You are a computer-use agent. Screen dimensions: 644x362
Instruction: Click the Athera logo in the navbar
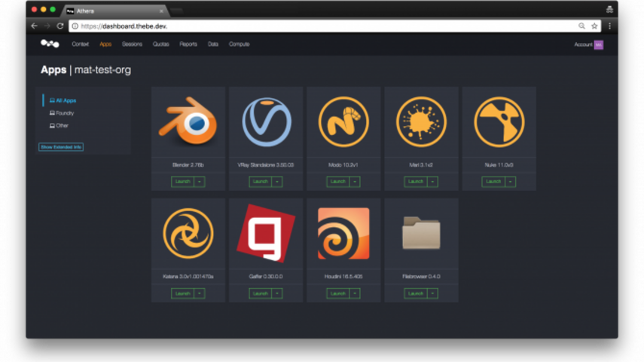(50, 44)
